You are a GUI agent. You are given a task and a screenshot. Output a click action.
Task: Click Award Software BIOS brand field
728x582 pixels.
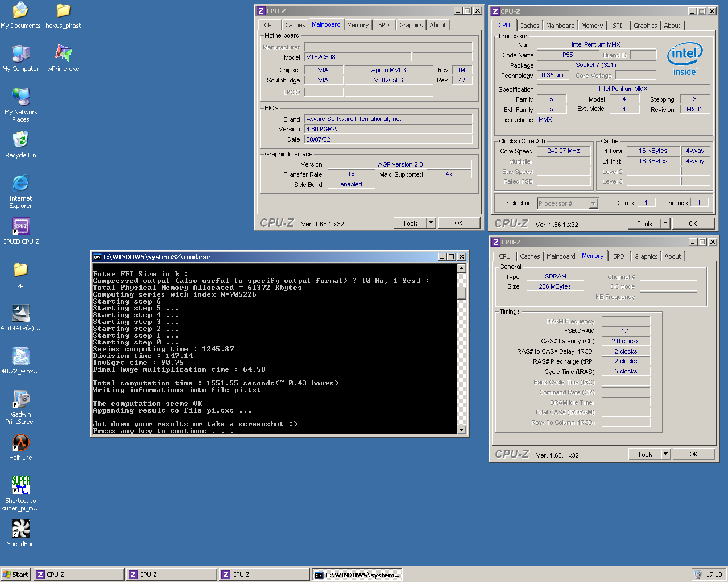tap(388, 119)
